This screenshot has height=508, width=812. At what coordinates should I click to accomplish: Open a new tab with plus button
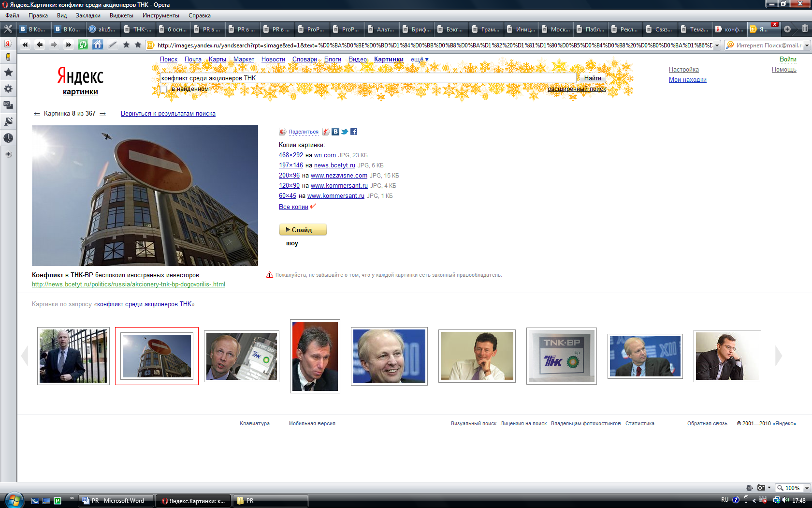click(x=787, y=29)
